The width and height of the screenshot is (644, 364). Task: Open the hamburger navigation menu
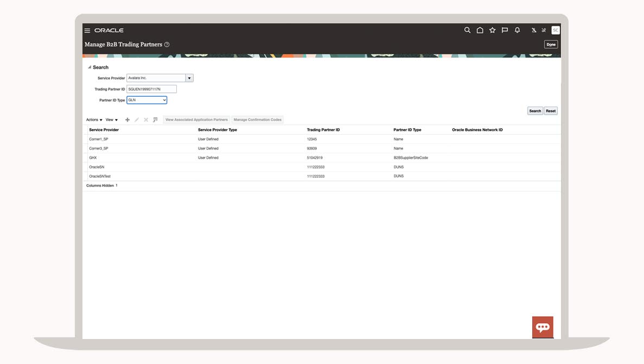[87, 30]
